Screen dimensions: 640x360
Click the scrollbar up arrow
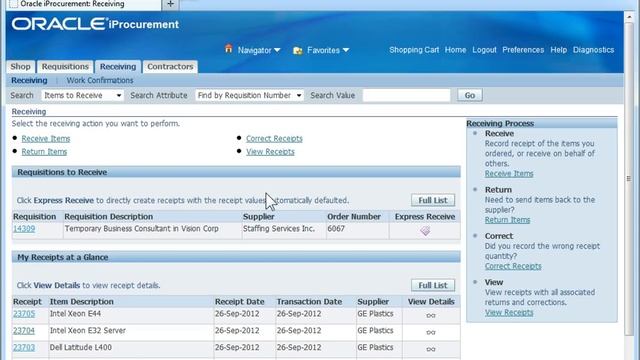(629, 16)
